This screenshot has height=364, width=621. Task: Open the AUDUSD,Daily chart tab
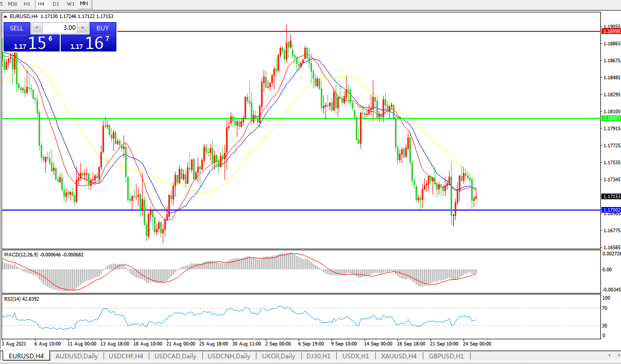coord(76,356)
